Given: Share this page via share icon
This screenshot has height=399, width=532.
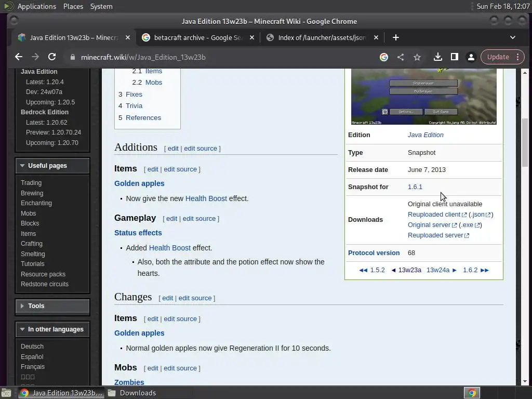Looking at the screenshot, I should (x=401, y=57).
